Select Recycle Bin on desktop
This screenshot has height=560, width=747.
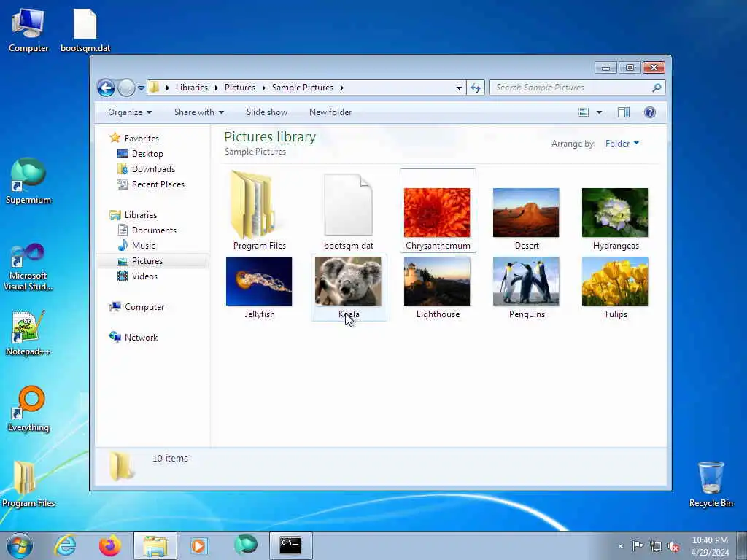pos(711,484)
